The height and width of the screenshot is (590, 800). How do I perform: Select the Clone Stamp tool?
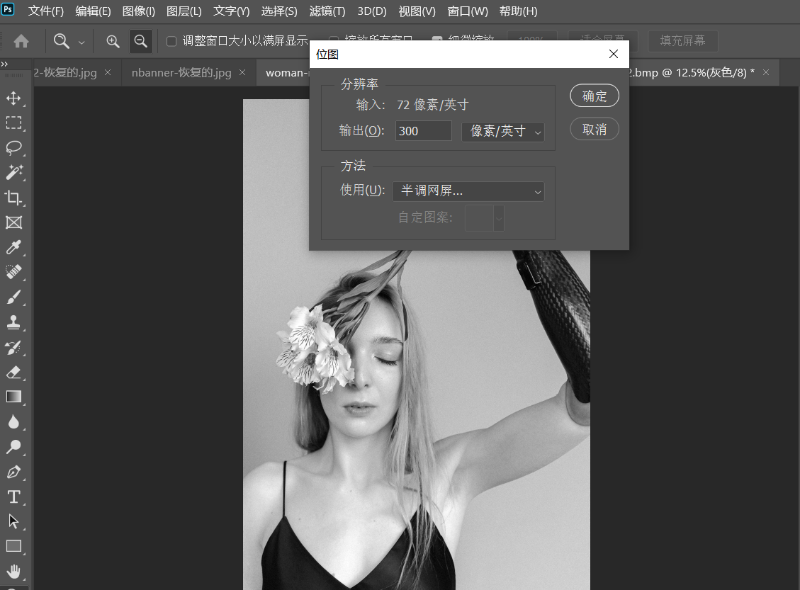coord(14,322)
